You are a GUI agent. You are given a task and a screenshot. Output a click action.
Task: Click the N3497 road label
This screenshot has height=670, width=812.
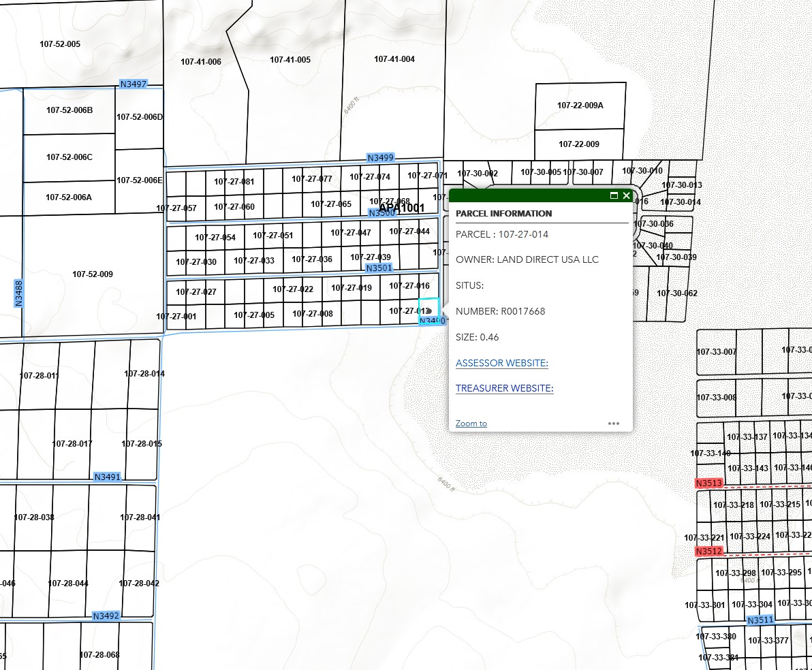(134, 84)
